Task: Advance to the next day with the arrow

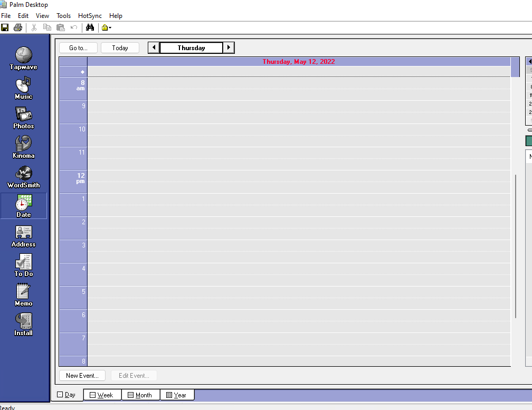Action: (229, 47)
